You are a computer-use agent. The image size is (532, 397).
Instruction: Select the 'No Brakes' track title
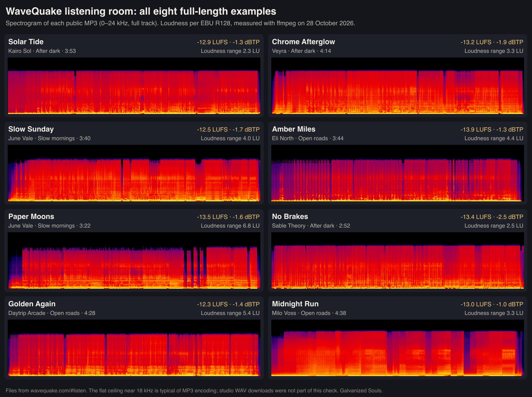[290, 217]
